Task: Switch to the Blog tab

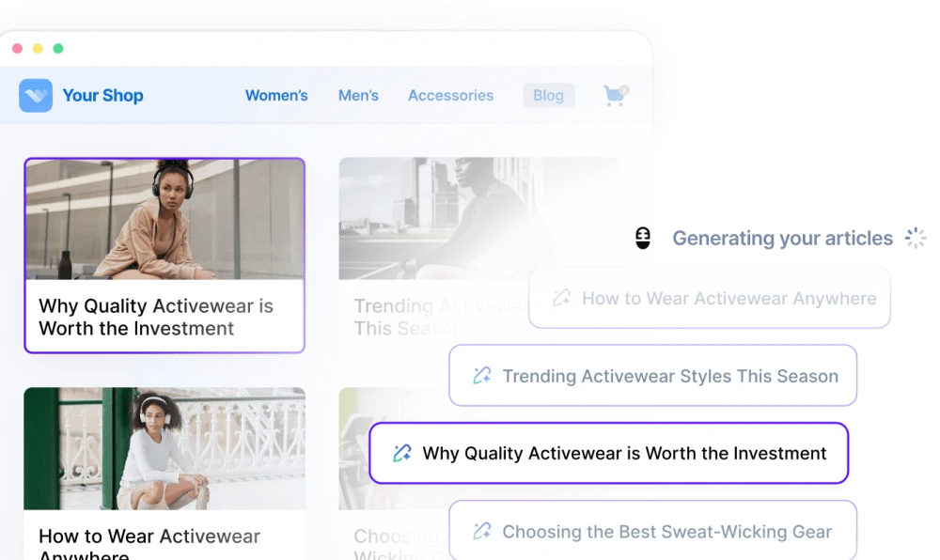Action: pyautogui.click(x=549, y=95)
